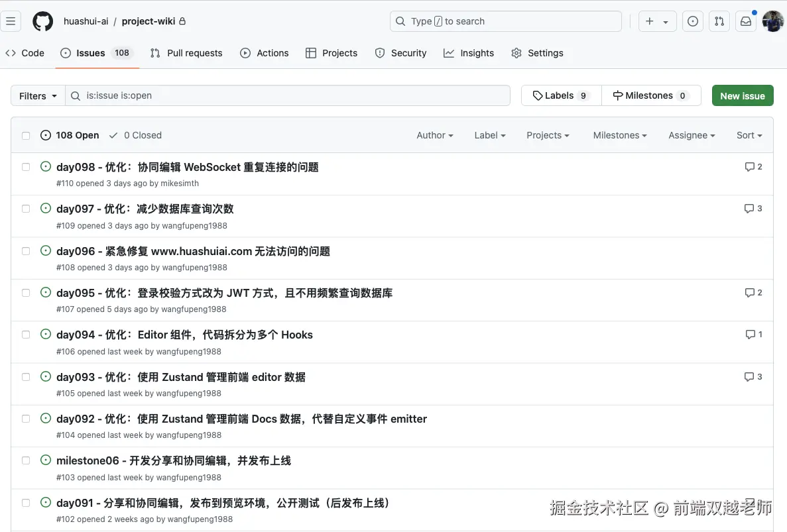Click the Labels tag icon
The image size is (787, 532).
539,95
